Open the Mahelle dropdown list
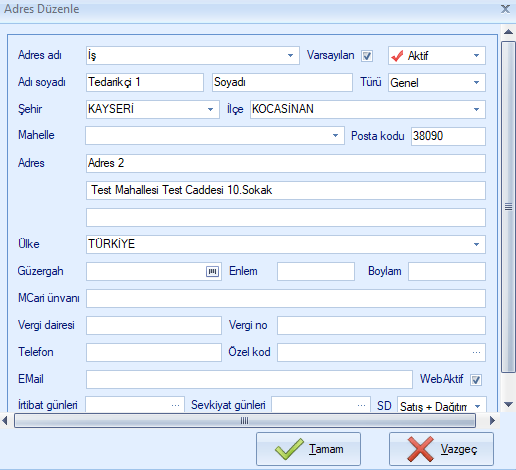 [x=335, y=136]
